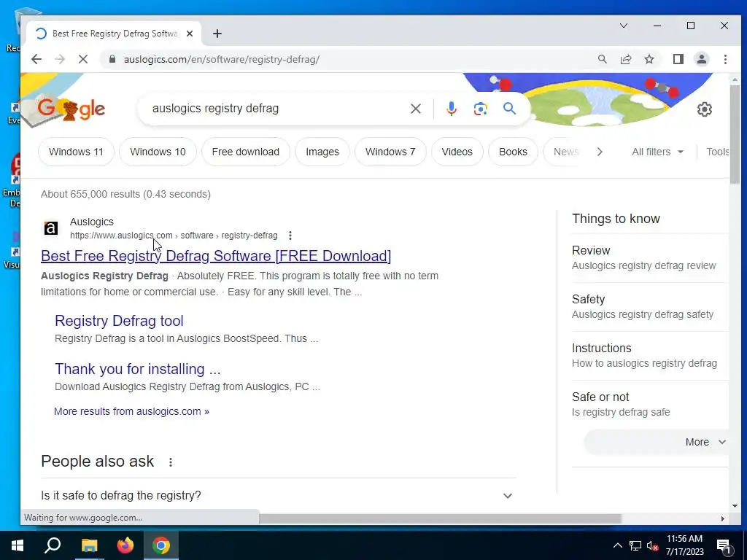Open the network tray icon
Screen dimensions: 747x560
(x=635, y=545)
